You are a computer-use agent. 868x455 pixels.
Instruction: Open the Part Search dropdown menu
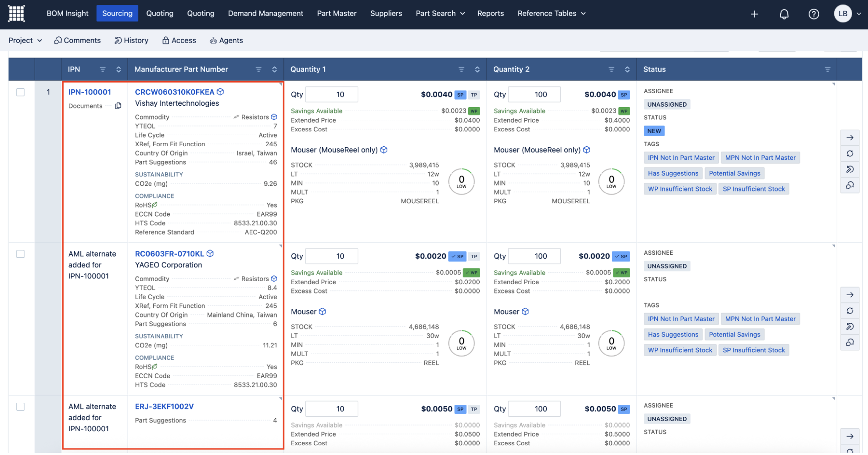[x=440, y=14]
